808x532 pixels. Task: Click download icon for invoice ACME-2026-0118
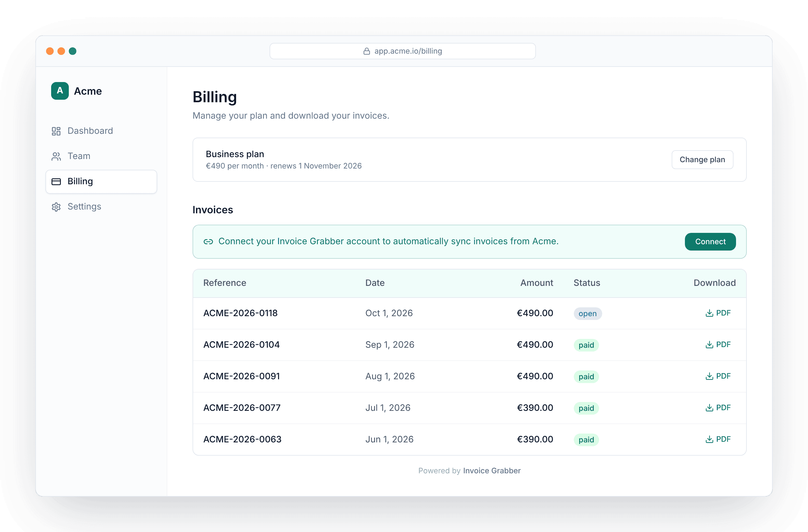pos(709,313)
